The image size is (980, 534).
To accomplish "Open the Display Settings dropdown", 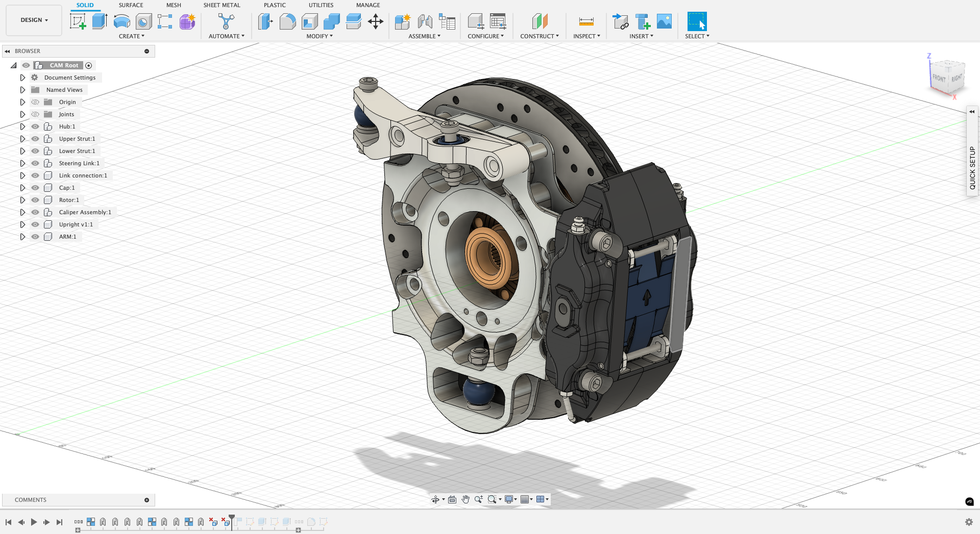I will (511, 500).
